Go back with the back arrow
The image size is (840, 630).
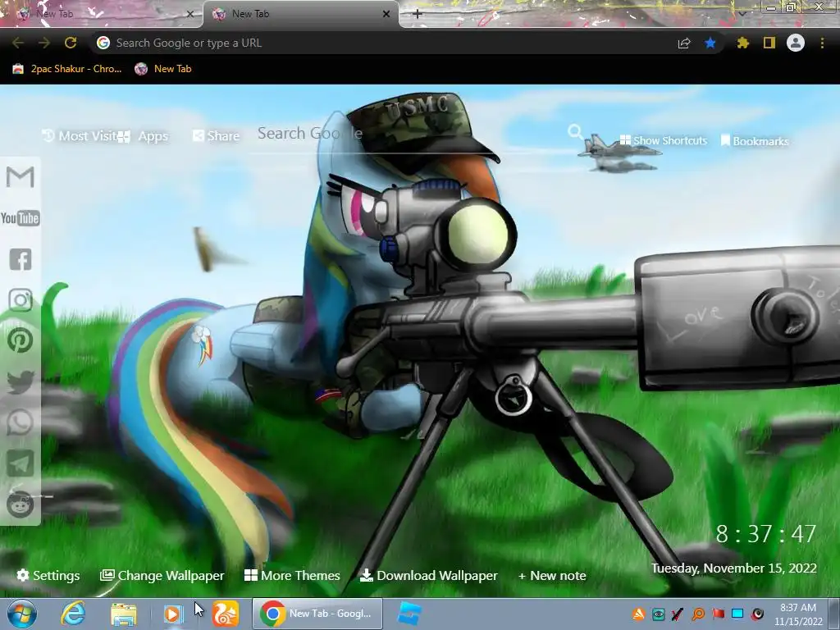tap(18, 43)
